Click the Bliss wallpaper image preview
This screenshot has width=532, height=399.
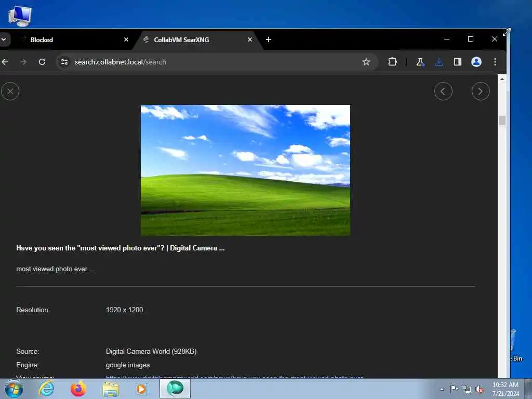245,170
